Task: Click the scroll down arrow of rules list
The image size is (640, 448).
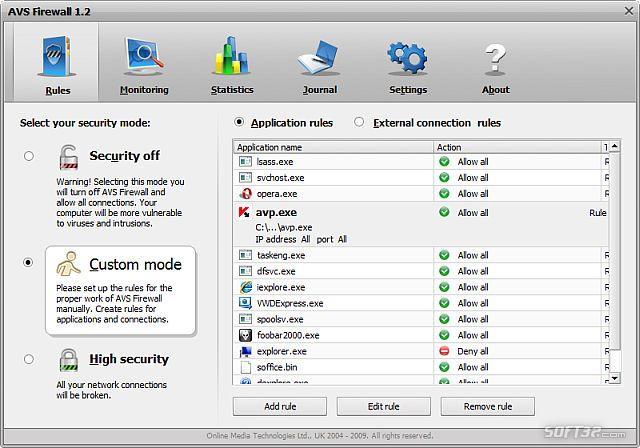Action: (x=615, y=378)
